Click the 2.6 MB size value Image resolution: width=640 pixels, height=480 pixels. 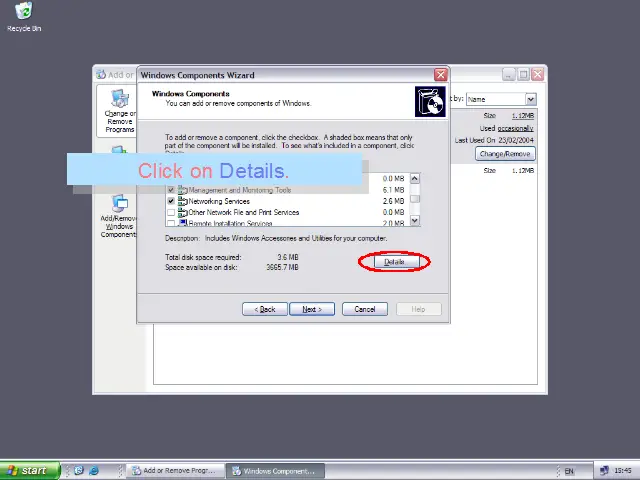pyautogui.click(x=393, y=201)
